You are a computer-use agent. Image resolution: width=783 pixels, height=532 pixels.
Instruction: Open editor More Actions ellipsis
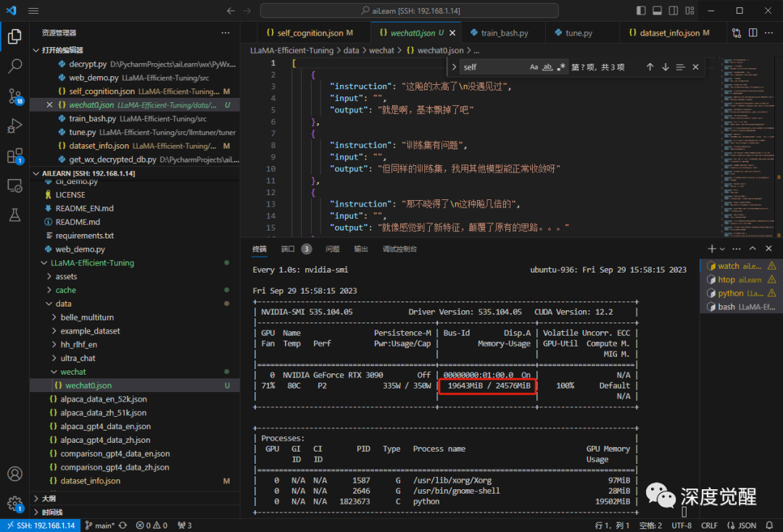click(x=769, y=33)
